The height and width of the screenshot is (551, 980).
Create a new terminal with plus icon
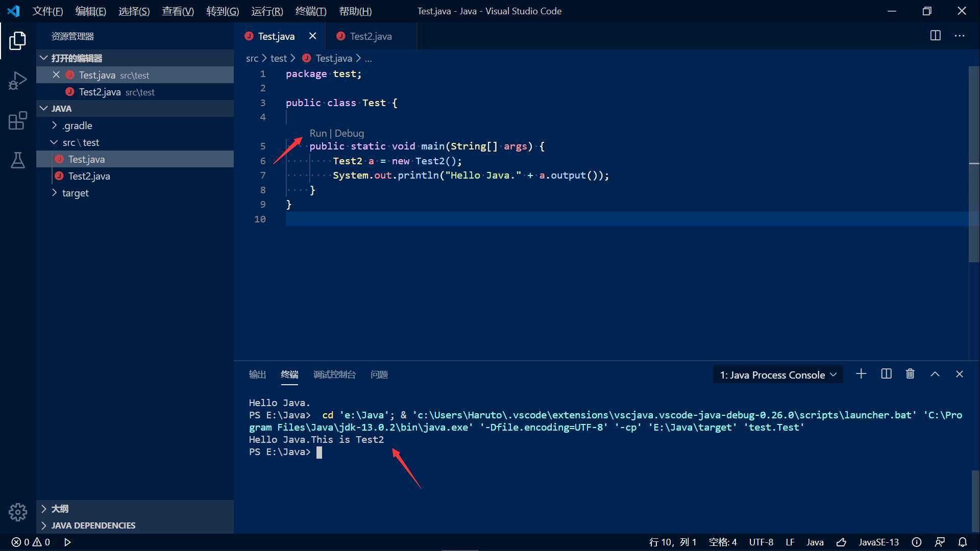[861, 374]
